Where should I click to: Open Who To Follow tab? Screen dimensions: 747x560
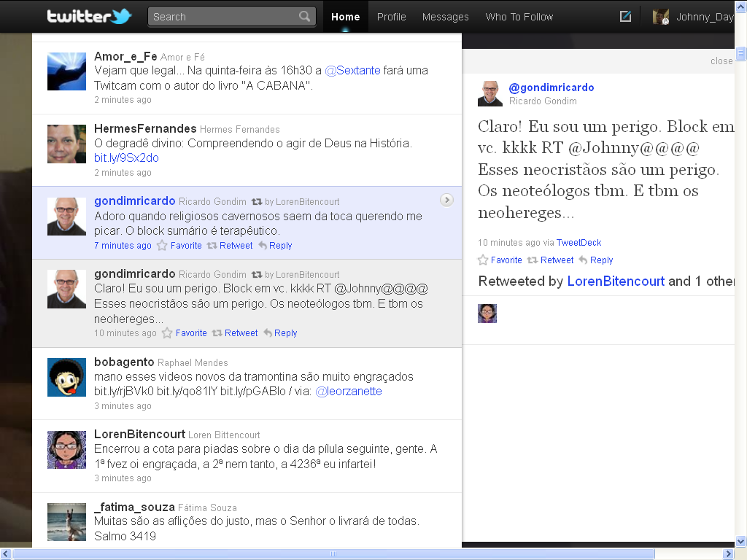[x=519, y=17]
